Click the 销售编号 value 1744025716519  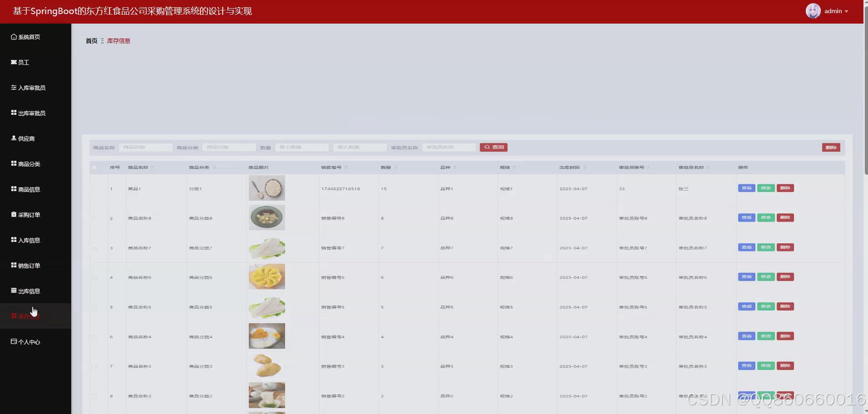[x=340, y=189]
